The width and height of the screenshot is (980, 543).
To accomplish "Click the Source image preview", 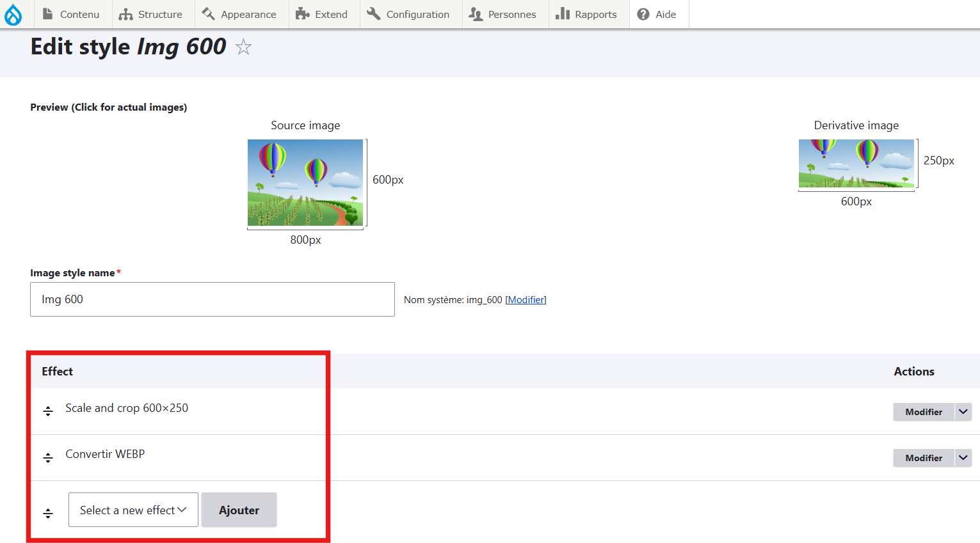I will tap(305, 184).
